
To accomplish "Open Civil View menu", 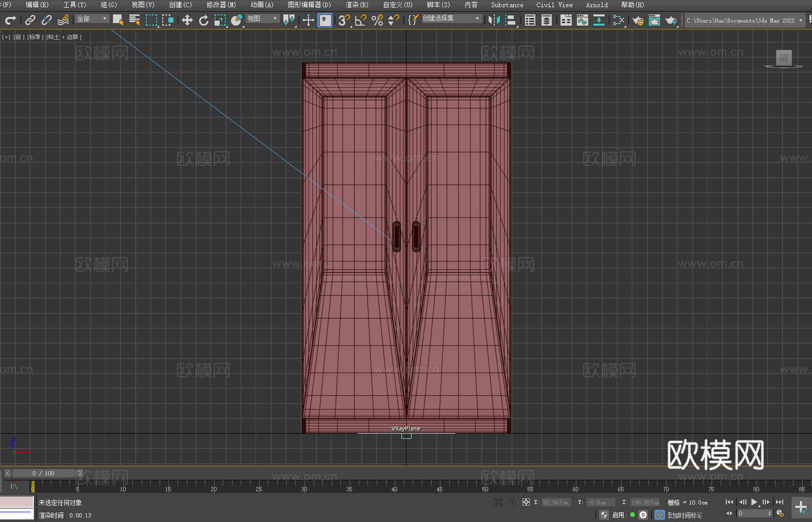I will click(x=555, y=5).
